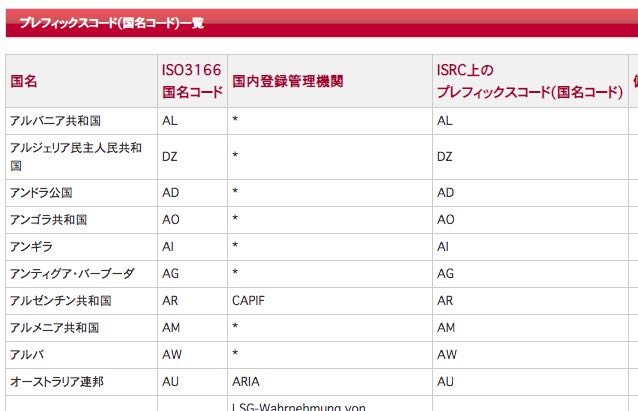Click the AO code in ISRC prefix column
Screen dimensions: 638x411
pos(446,220)
